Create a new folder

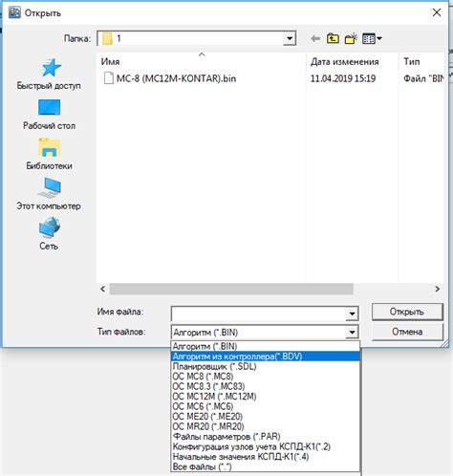[x=351, y=39]
